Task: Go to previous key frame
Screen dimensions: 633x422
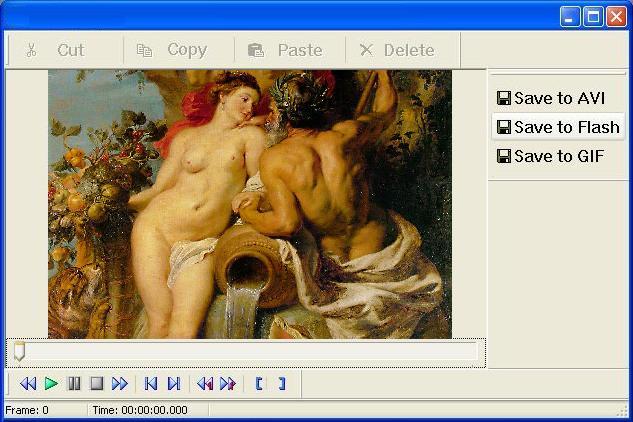Action: pyautogui.click(x=205, y=383)
